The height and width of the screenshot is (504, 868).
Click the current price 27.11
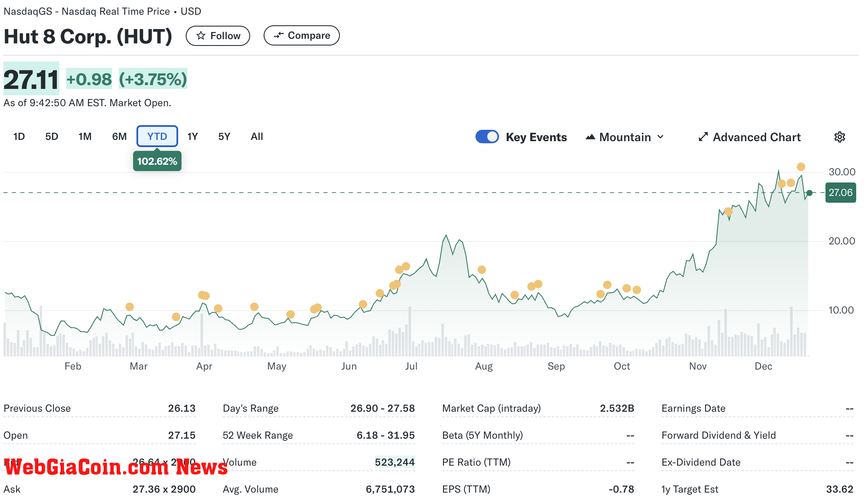[x=31, y=79]
